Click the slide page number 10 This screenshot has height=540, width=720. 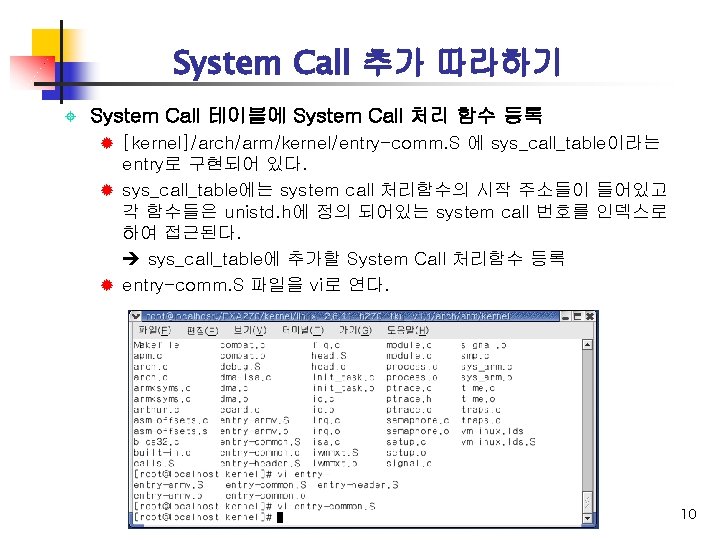[688, 514]
